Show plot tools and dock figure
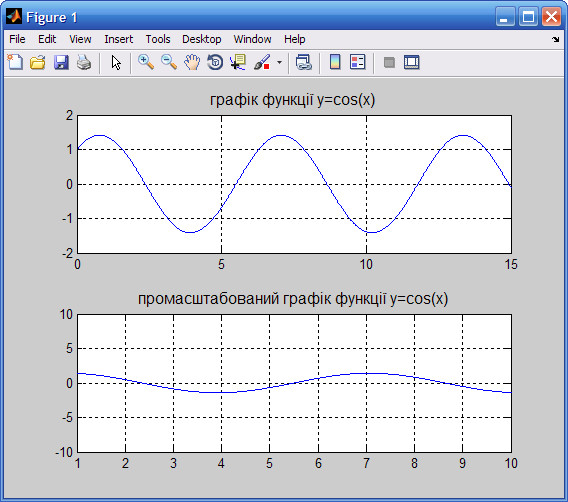 pos(412,62)
